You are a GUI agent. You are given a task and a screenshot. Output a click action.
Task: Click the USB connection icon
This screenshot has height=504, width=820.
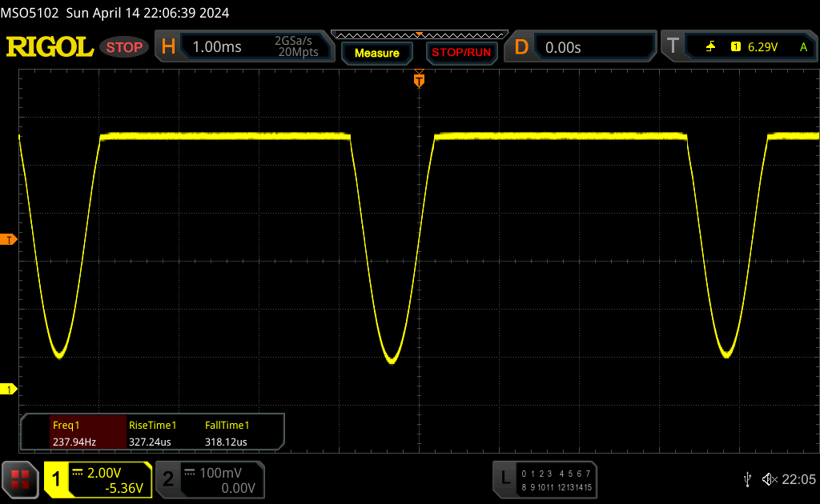748,479
